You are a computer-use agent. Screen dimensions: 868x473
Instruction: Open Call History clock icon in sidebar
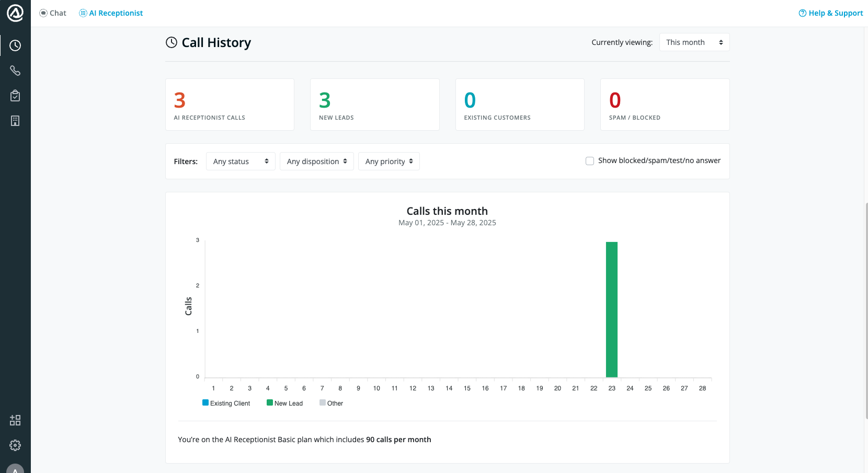pos(15,45)
